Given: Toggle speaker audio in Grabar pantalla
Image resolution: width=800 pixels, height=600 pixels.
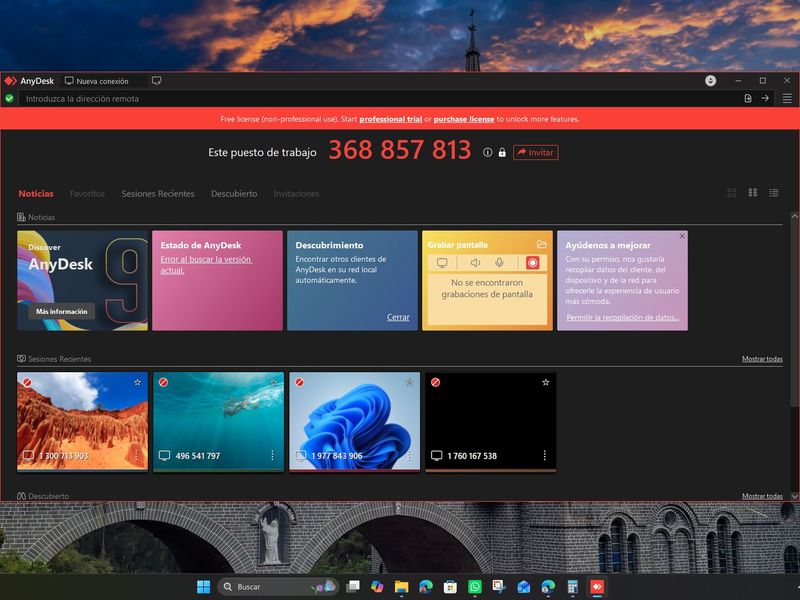Looking at the screenshot, I should pos(475,263).
